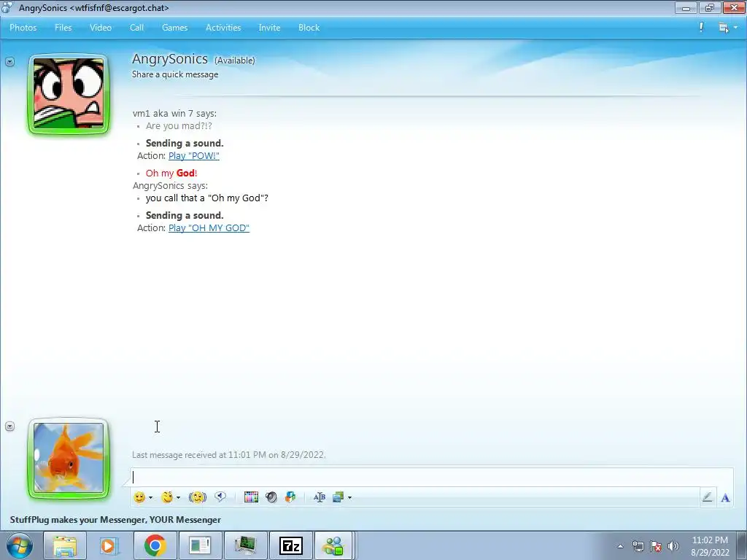Expand the emoticon dropdown arrow
Image resolution: width=747 pixels, height=560 pixels.
coord(150,497)
